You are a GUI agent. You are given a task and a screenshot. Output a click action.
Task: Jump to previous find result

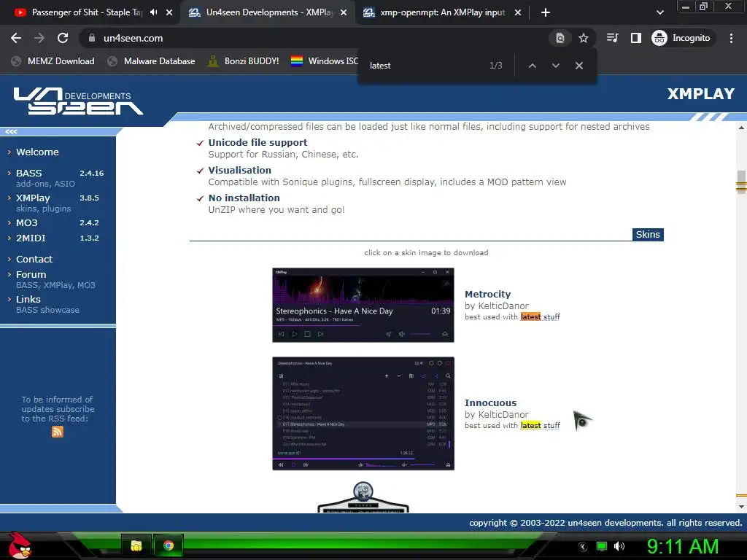pos(532,66)
